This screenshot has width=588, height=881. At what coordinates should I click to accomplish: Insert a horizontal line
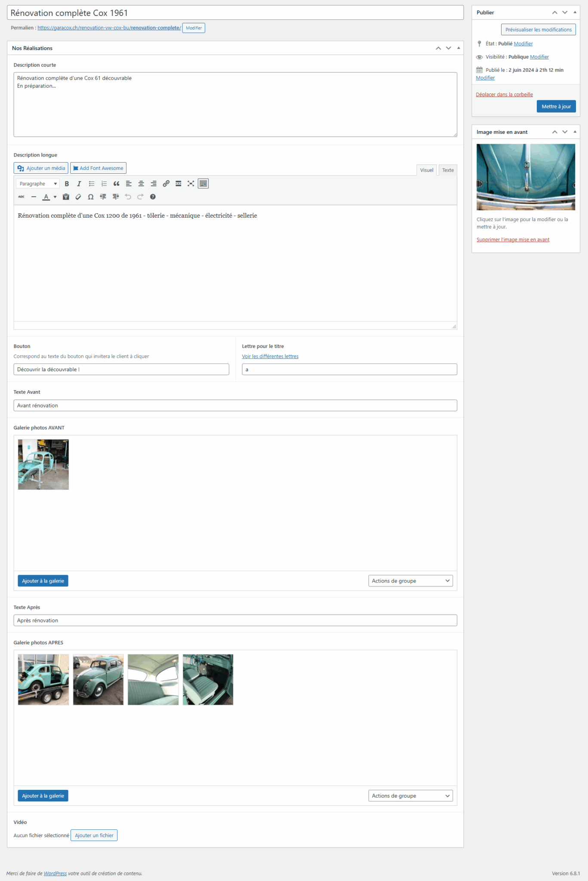tap(34, 197)
